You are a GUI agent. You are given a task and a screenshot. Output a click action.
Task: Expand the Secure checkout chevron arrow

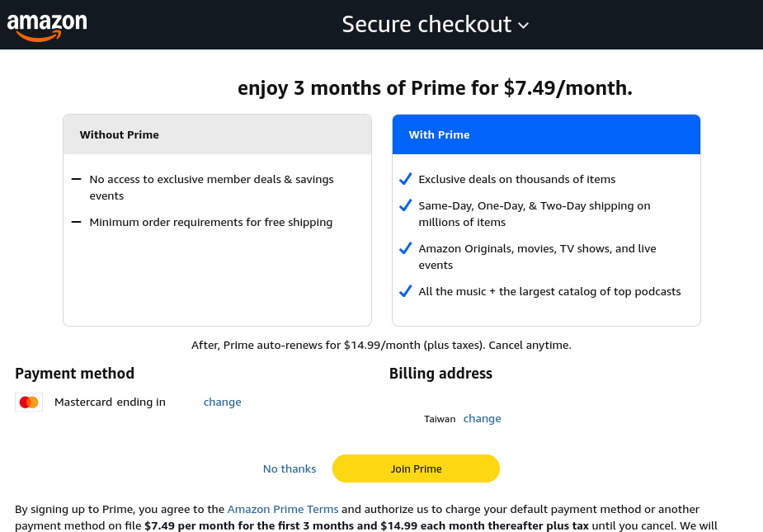coord(524,26)
